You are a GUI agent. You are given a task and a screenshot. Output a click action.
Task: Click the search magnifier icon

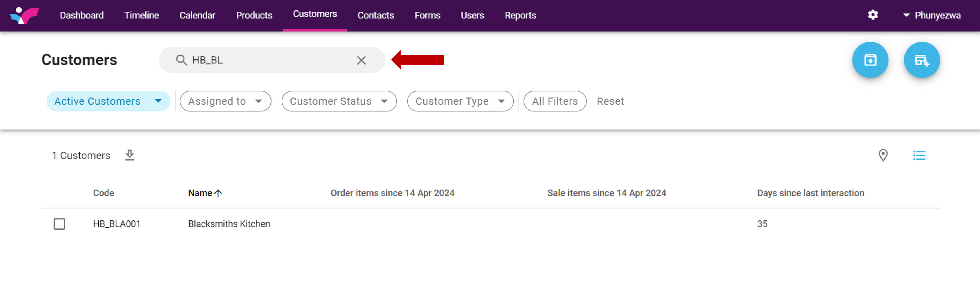(181, 60)
